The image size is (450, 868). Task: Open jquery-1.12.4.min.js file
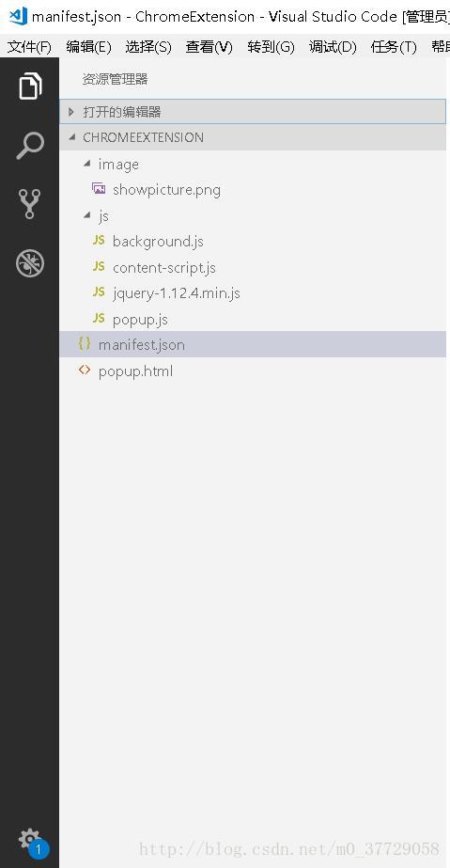tap(252, 292)
